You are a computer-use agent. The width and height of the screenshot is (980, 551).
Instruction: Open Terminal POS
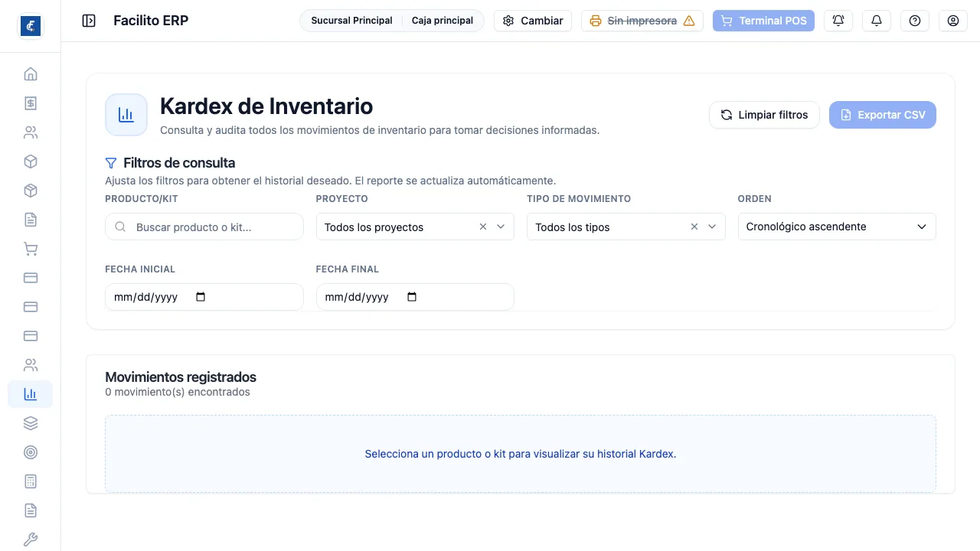763,21
